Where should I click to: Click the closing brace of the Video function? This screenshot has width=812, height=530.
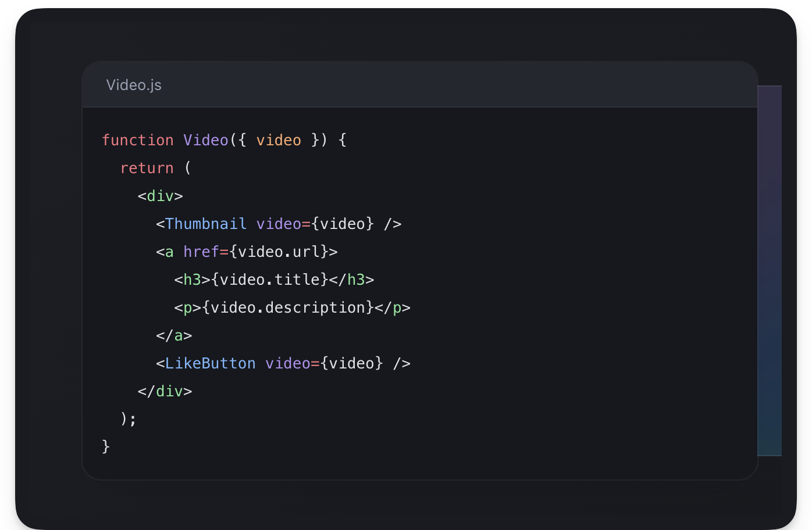[105, 447]
